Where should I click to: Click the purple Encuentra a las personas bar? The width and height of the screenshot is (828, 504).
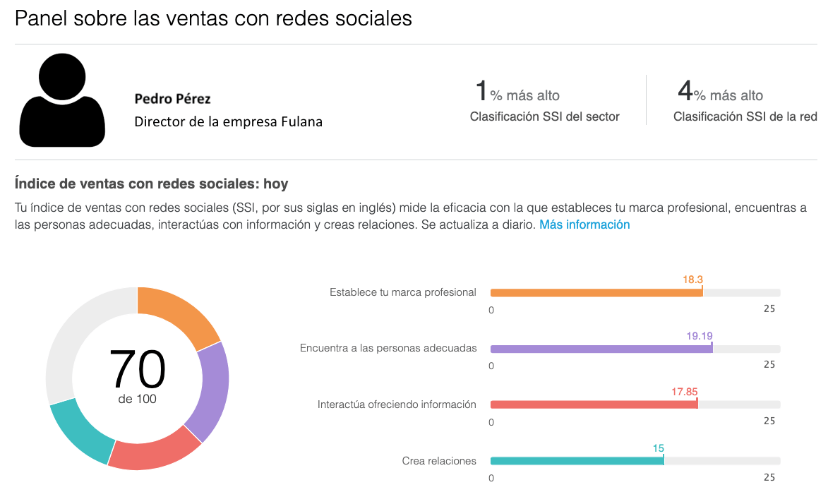[x=601, y=349]
